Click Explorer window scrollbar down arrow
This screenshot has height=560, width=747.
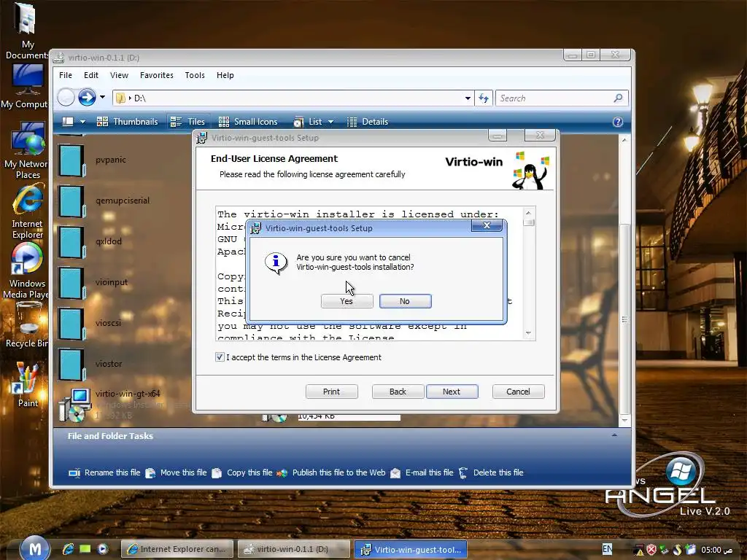pyautogui.click(x=624, y=420)
